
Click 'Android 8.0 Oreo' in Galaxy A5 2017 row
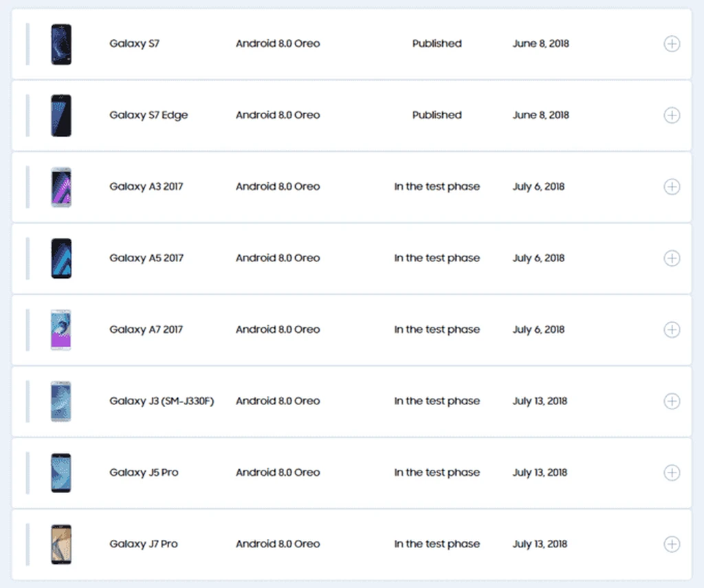coord(278,258)
